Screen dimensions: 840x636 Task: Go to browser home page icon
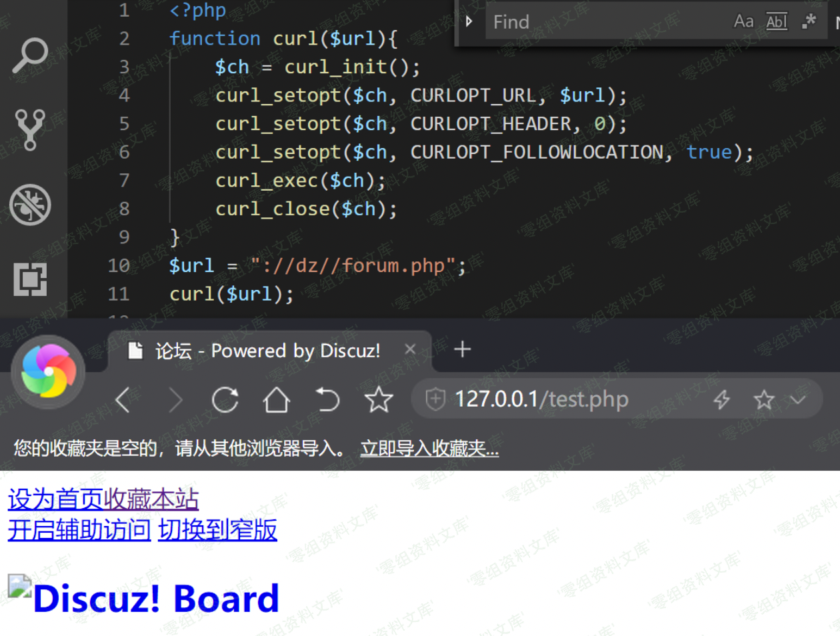click(x=276, y=400)
